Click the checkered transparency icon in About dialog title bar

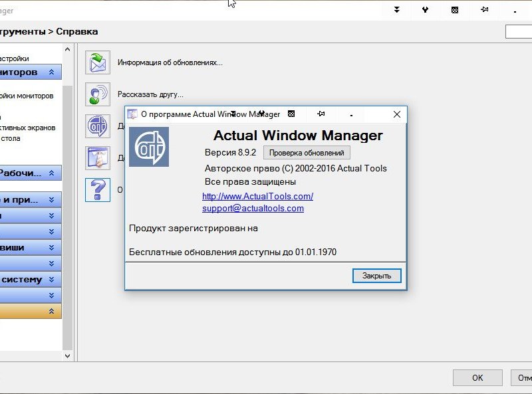point(291,114)
